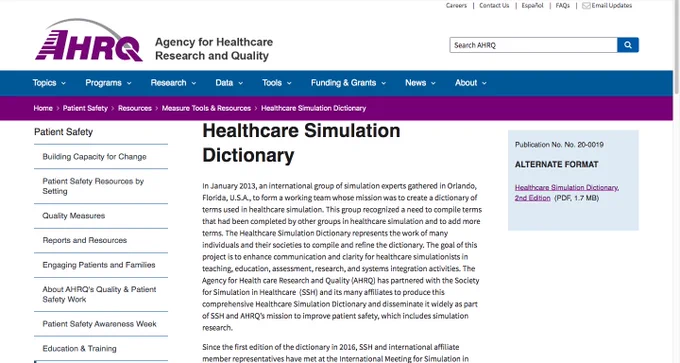Screen dimensions: 680x363
Task: Open Patient Safety Resources by Setting
Action: pyautogui.click(x=93, y=186)
